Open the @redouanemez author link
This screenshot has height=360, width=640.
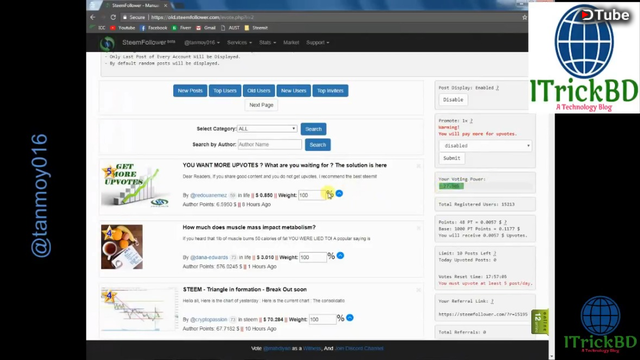[208, 195]
